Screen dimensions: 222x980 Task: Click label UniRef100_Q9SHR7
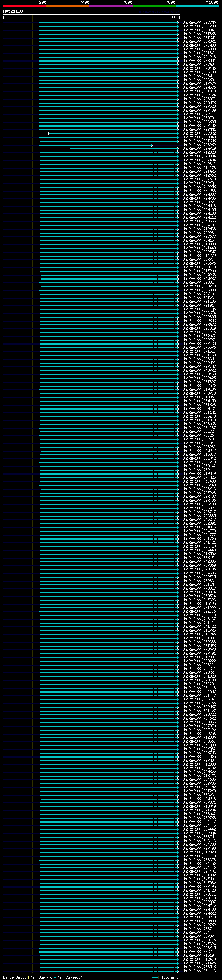click(x=199, y=508)
